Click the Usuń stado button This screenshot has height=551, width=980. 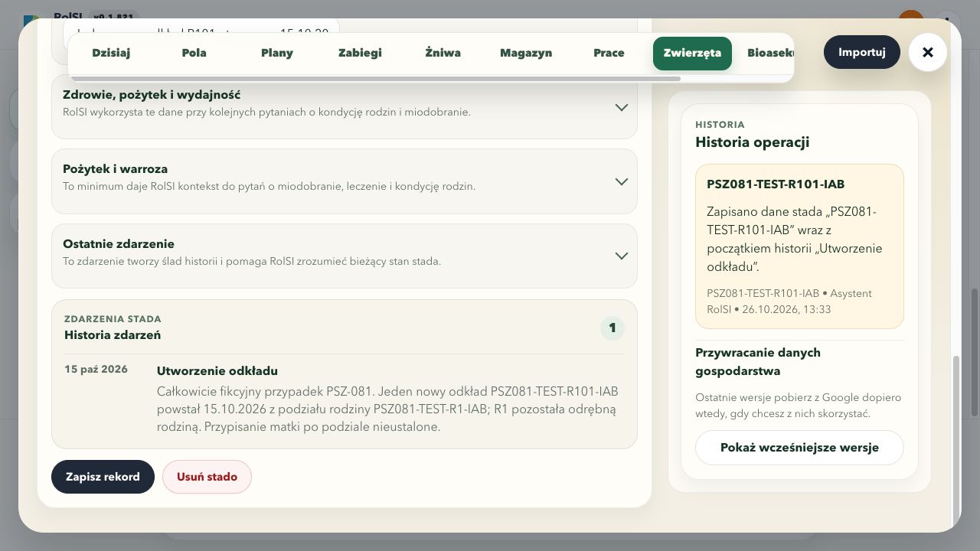[x=207, y=477]
